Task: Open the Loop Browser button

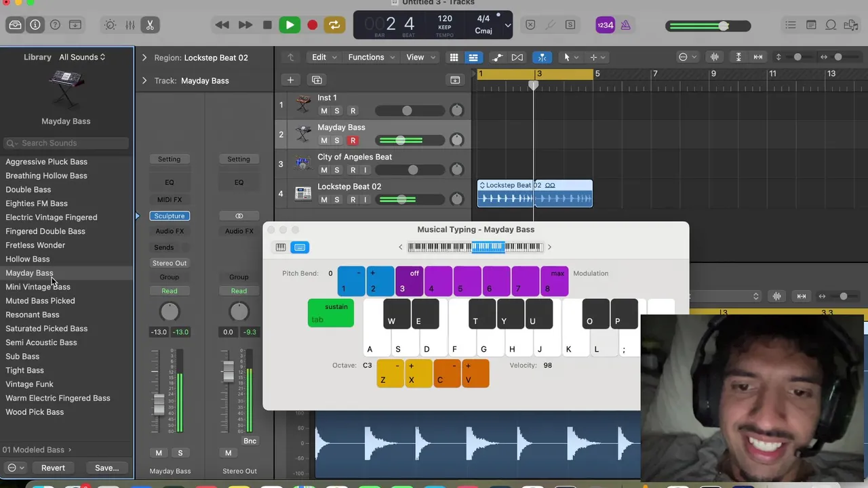Action: click(831, 25)
